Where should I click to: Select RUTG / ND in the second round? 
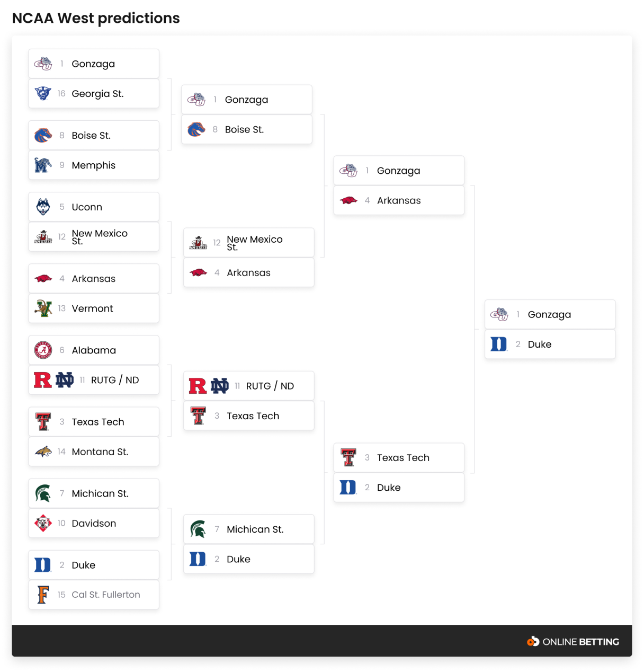[249, 386]
